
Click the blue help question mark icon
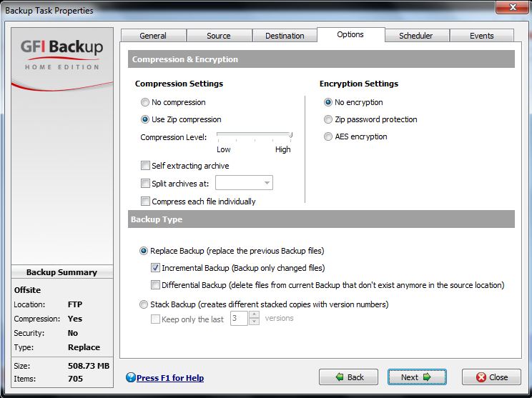click(x=131, y=377)
